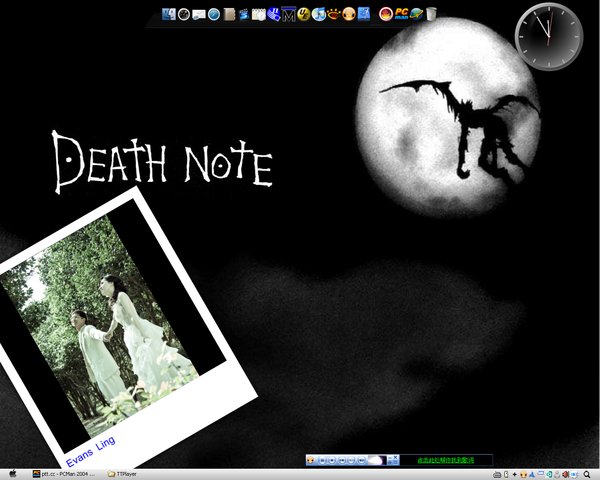Open the Safari compass icon in dock

pos(214,14)
